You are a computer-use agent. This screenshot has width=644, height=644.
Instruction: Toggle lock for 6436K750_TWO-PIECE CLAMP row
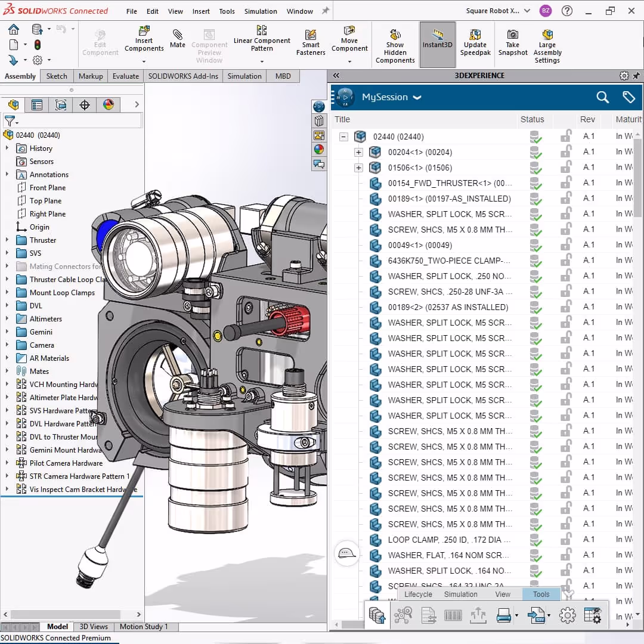tap(566, 260)
